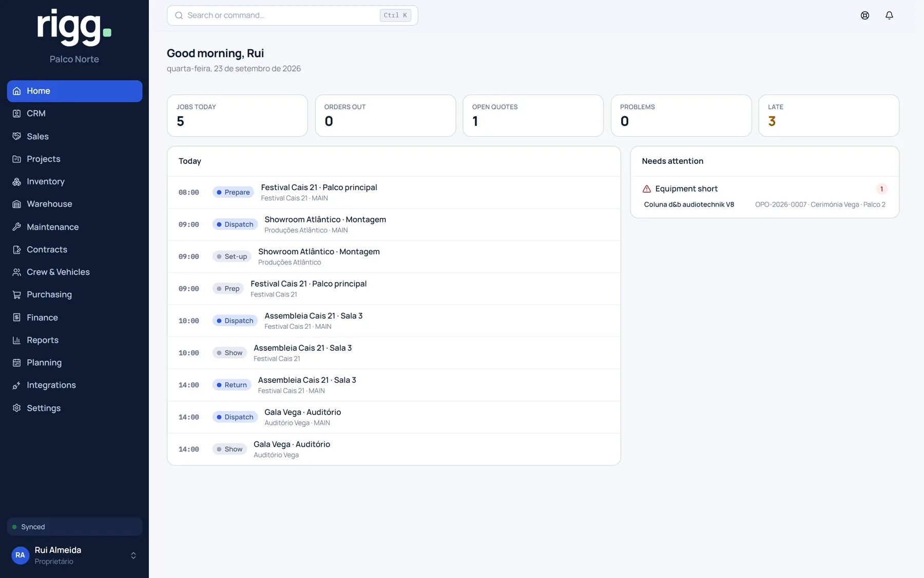This screenshot has width=924, height=578.
Task: Select the Crew & Vehicles icon
Action: pos(17,272)
